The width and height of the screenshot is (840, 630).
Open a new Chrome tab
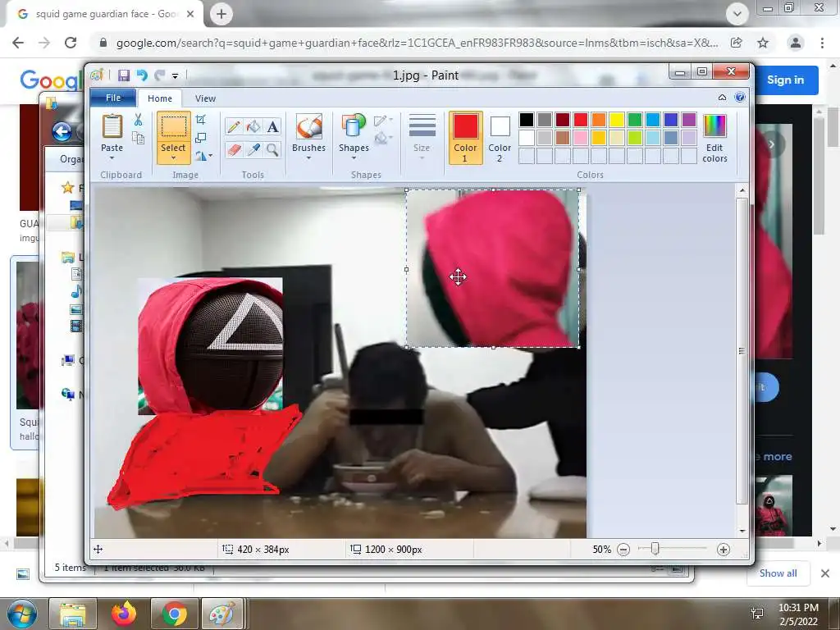coord(221,14)
